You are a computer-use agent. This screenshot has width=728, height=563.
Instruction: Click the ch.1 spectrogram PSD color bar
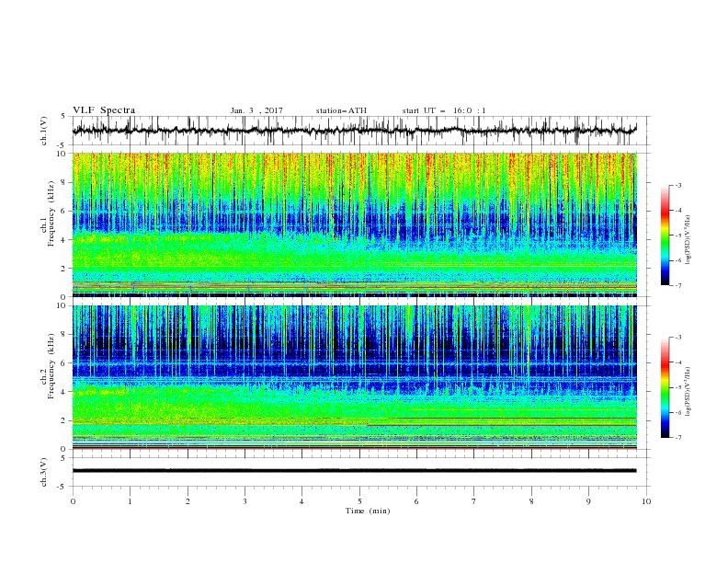pyautogui.click(x=665, y=236)
